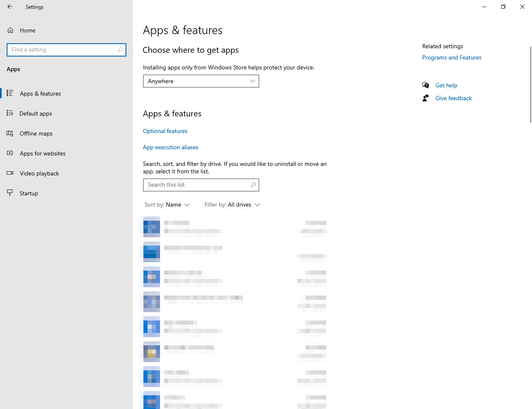
Task: Open Apps for websites page
Action: pos(42,153)
